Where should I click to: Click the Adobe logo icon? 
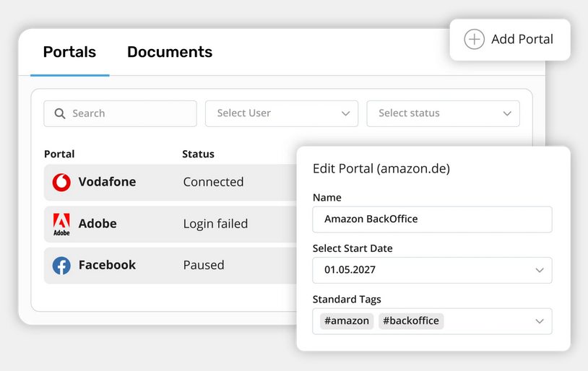tap(61, 224)
